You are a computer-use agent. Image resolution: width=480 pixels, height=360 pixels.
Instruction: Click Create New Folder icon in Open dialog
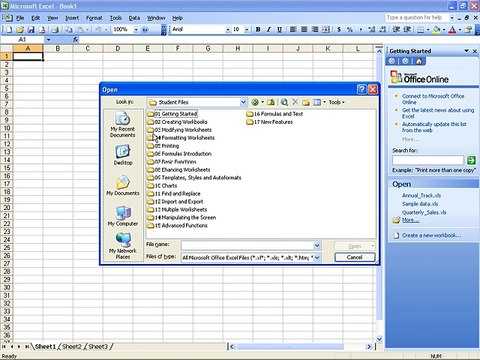click(x=306, y=102)
